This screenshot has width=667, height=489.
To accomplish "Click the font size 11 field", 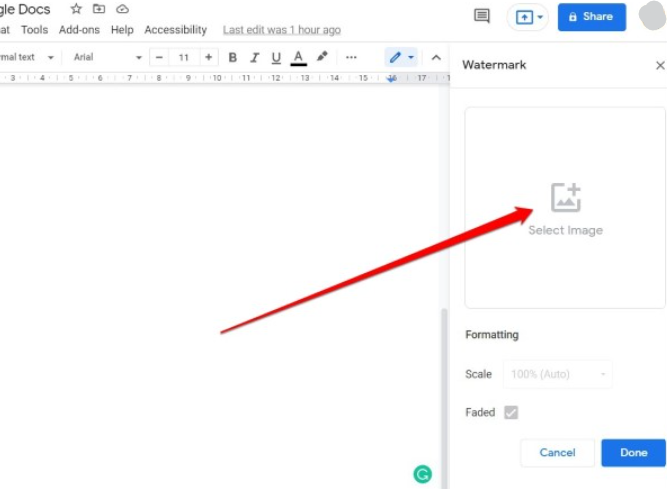I will point(184,57).
